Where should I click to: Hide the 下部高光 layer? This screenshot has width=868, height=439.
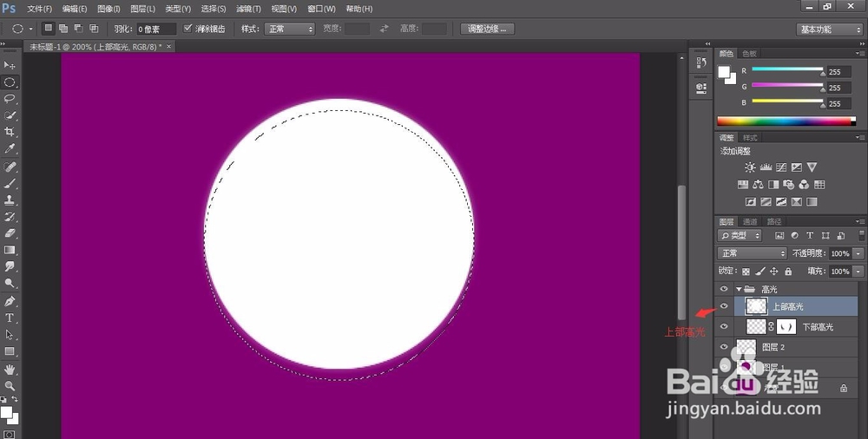point(724,326)
